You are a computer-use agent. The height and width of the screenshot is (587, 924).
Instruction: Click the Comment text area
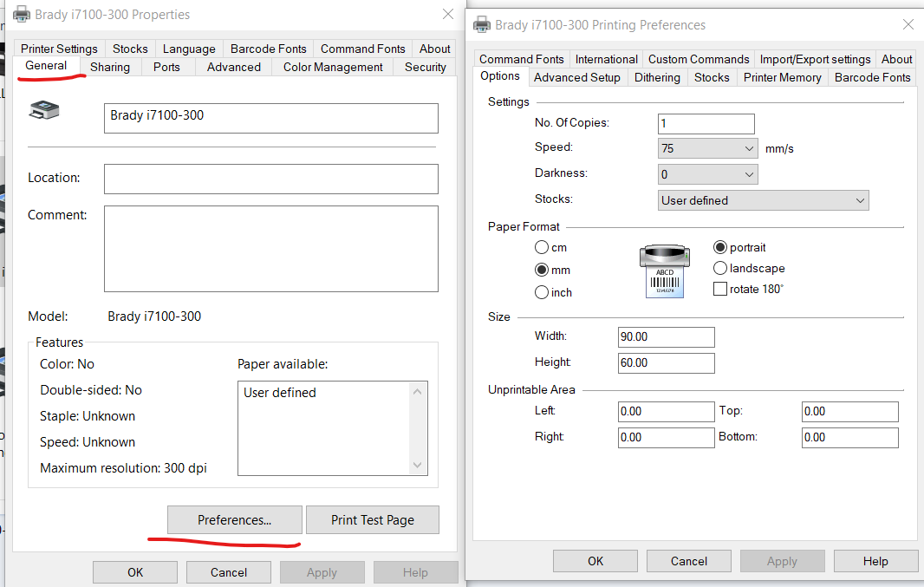271,249
